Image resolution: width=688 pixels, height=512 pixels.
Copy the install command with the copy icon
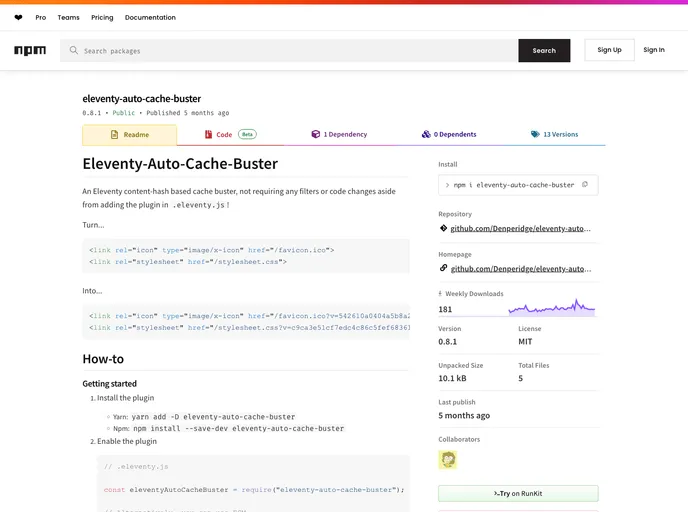point(585,185)
